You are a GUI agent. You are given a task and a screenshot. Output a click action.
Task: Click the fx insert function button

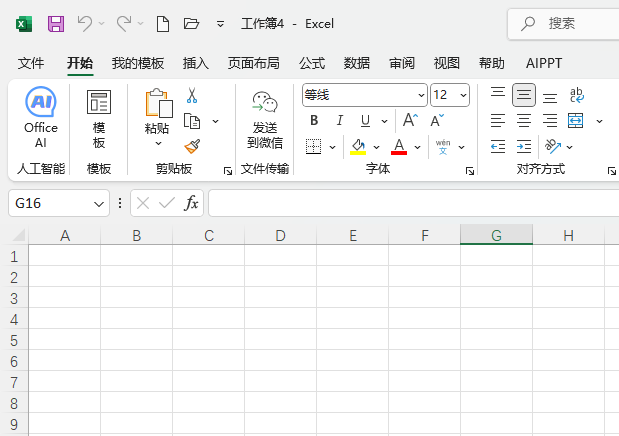tap(191, 203)
